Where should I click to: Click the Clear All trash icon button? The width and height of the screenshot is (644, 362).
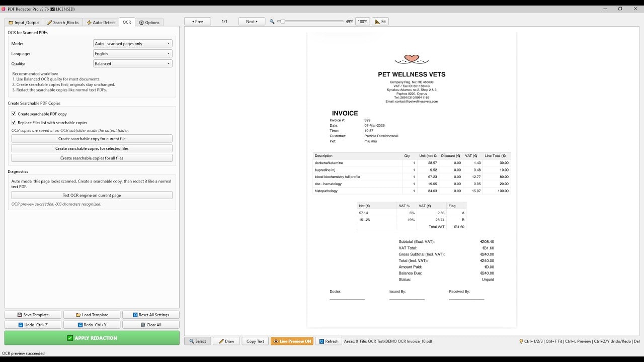click(150, 325)
